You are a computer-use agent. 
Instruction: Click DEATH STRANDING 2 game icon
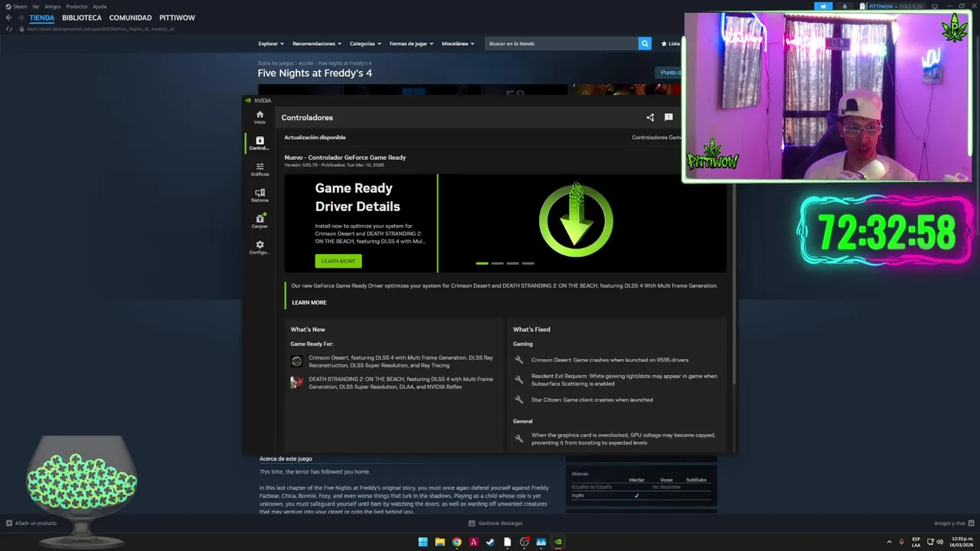tap(297, 383)
